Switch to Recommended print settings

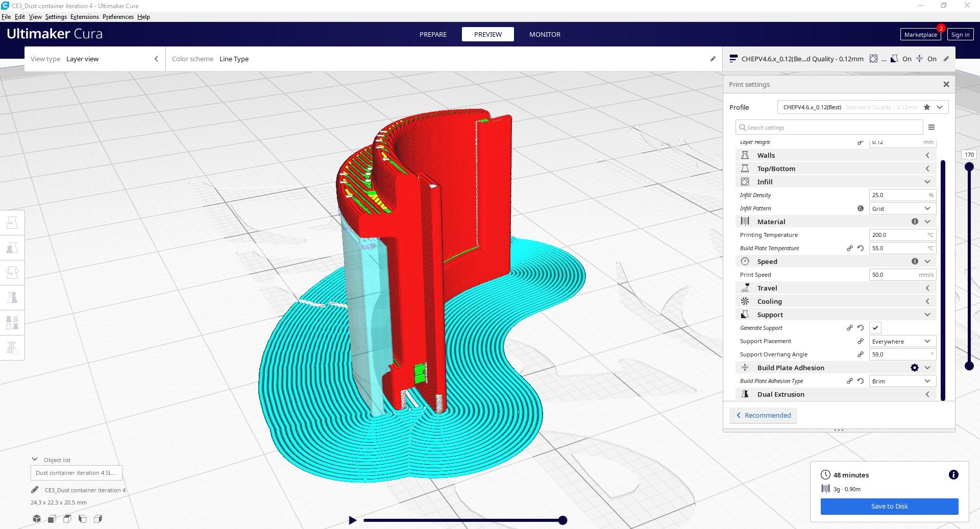(763, 415)
